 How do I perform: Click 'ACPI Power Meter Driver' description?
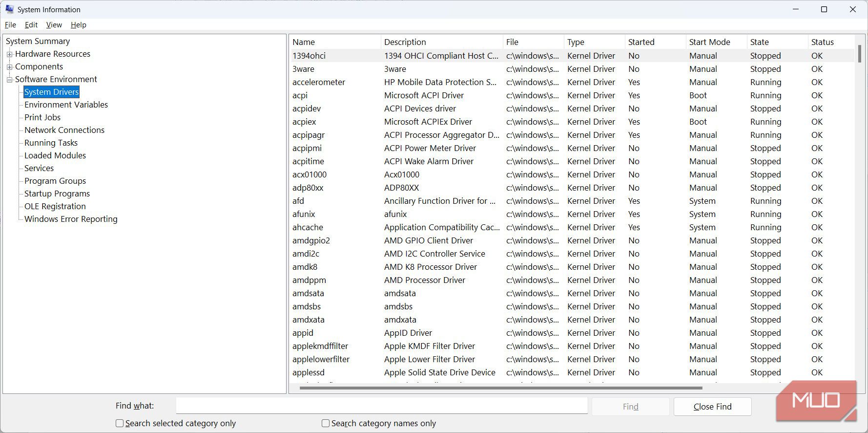coord(430,148)
